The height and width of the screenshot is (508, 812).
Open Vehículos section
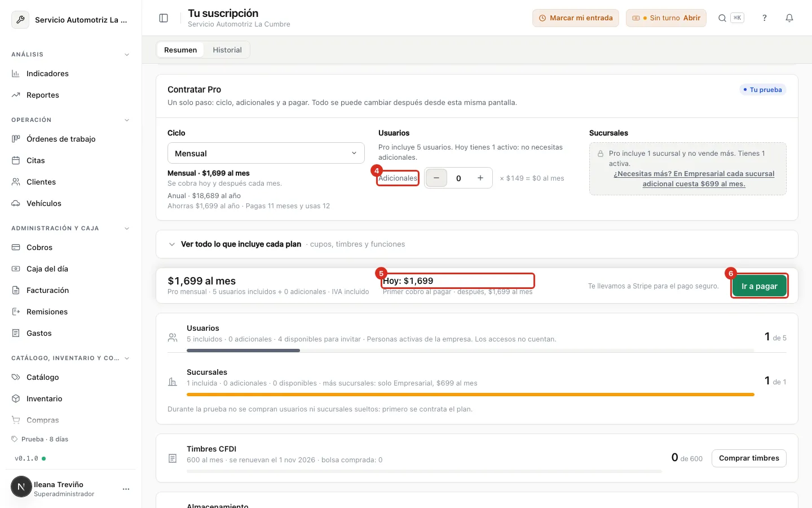coord(70,203)
